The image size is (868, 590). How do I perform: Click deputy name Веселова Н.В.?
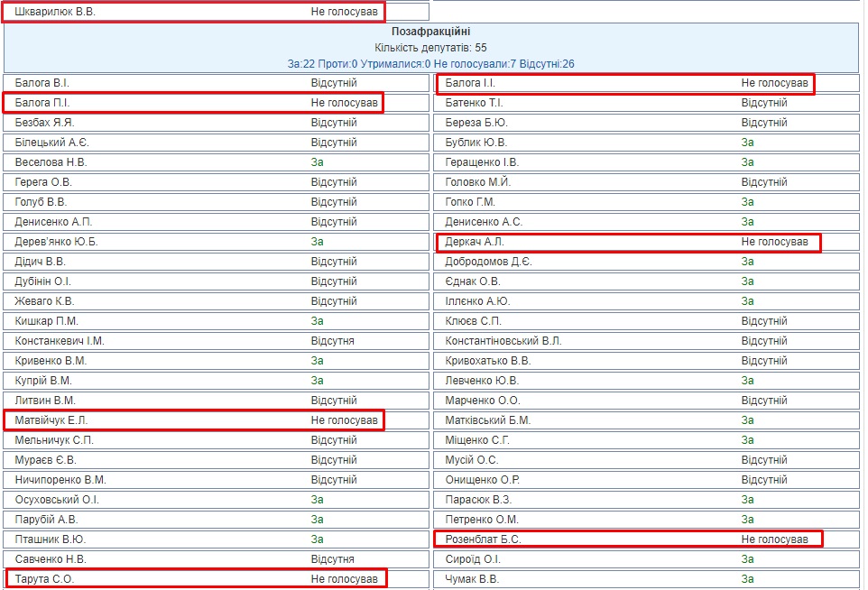pyautogui.click(x=49, y=162)
